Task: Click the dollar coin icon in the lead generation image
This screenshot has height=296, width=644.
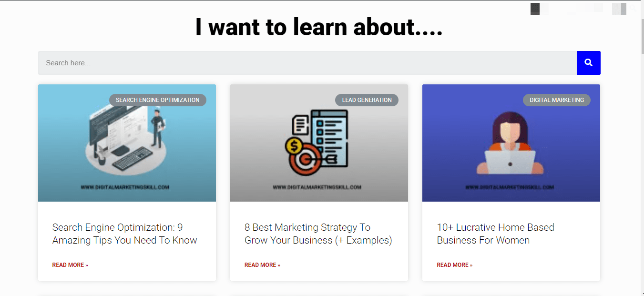Action: pos(292,145)
